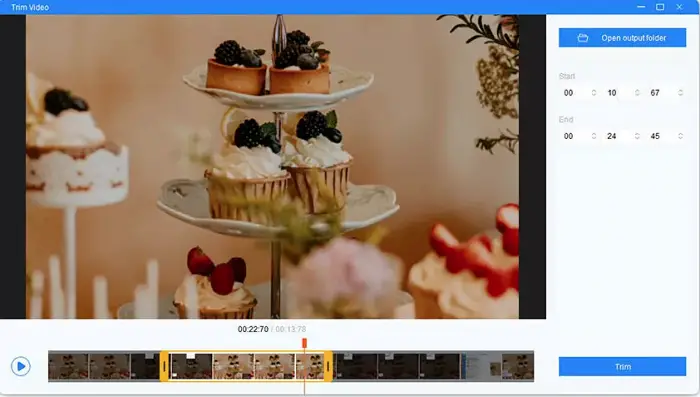Click the Start minutes stepper arrows
This screenshot has height=397, width=700.
click(594, 93)
